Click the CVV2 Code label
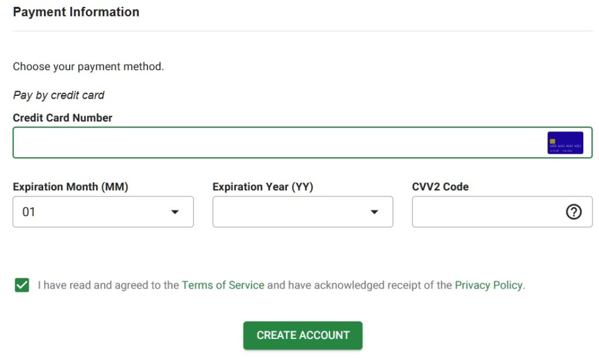 click(x=440, y=187)
